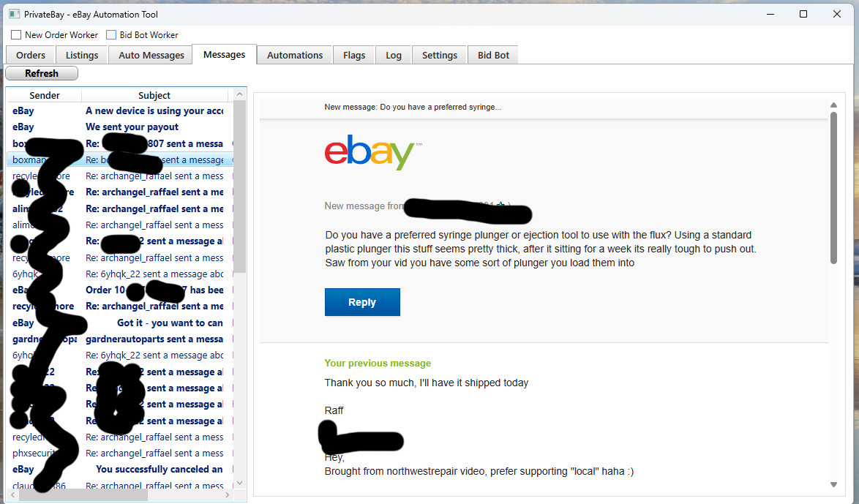Click the message list scroll down arrow
The image size is (859, 504).
(239, 484)
